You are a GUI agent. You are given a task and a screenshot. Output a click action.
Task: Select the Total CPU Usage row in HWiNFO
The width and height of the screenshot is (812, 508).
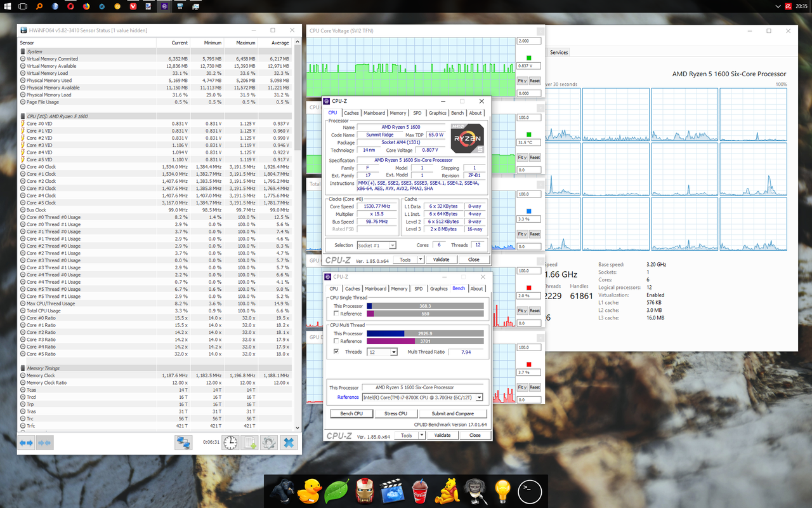156,311
